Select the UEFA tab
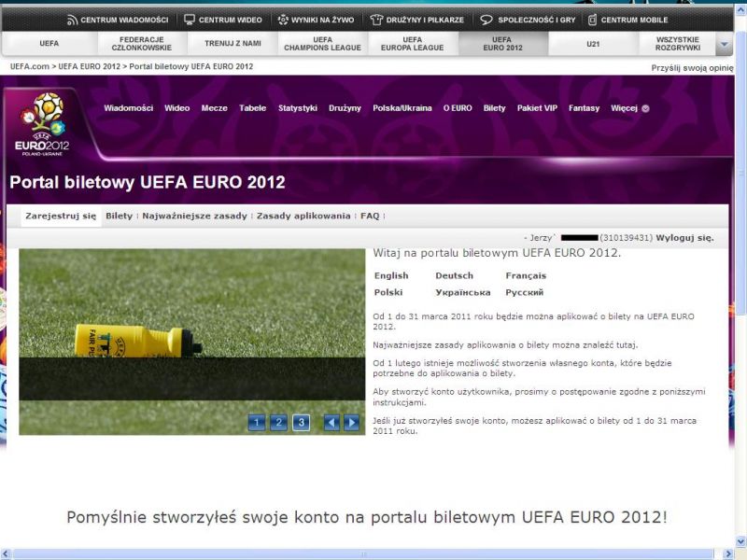Viewport: 747px width, 560px height. pyautogui.click(x=49, y=44)
